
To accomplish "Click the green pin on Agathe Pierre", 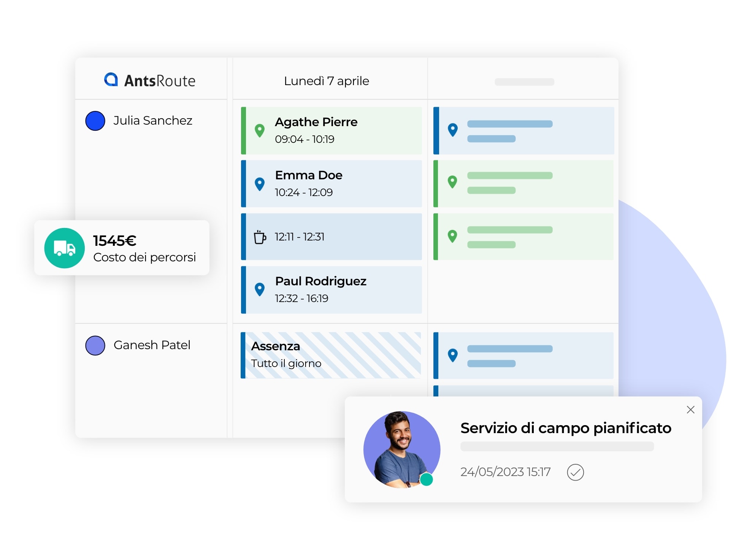I will pyautogui.click(x=260, y=130).
